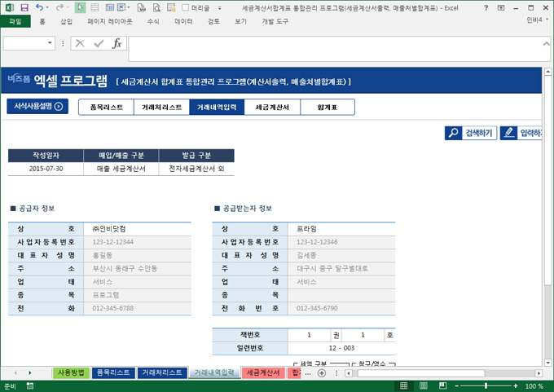Open the 인비4 account dropdown
Screen dimensions: 554x392
click(x=538, y=20)
